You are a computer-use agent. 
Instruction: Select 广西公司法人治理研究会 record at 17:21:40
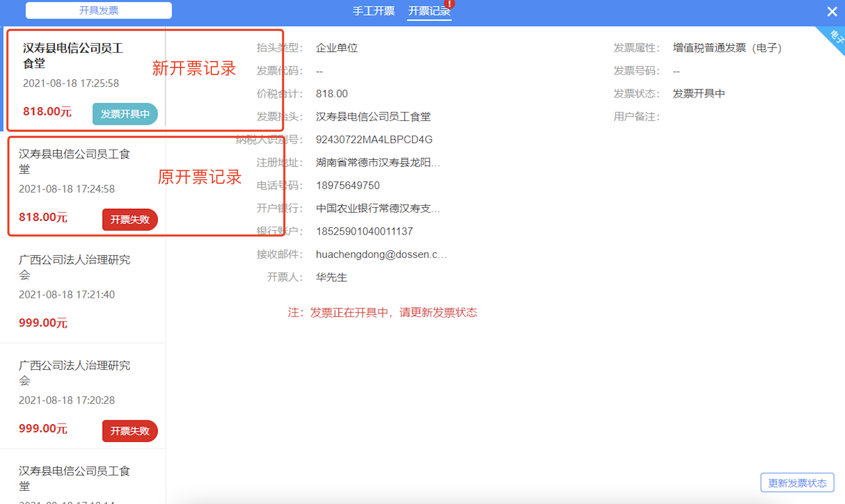pyautogui.click(x=83, y=291)
